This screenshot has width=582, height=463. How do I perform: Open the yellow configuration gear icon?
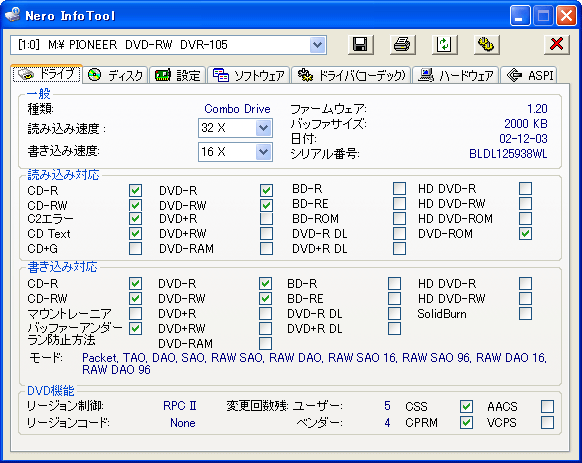pos(486,45)
